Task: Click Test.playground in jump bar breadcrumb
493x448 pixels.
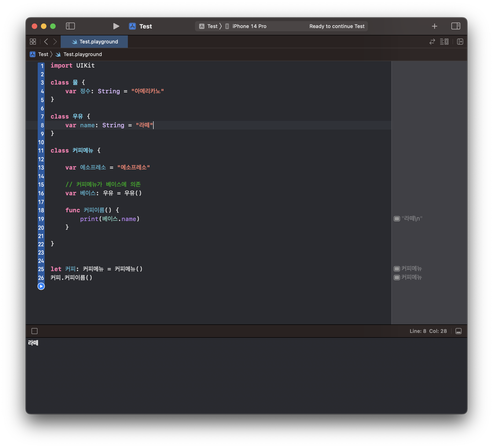Action: tap(82, 54)
